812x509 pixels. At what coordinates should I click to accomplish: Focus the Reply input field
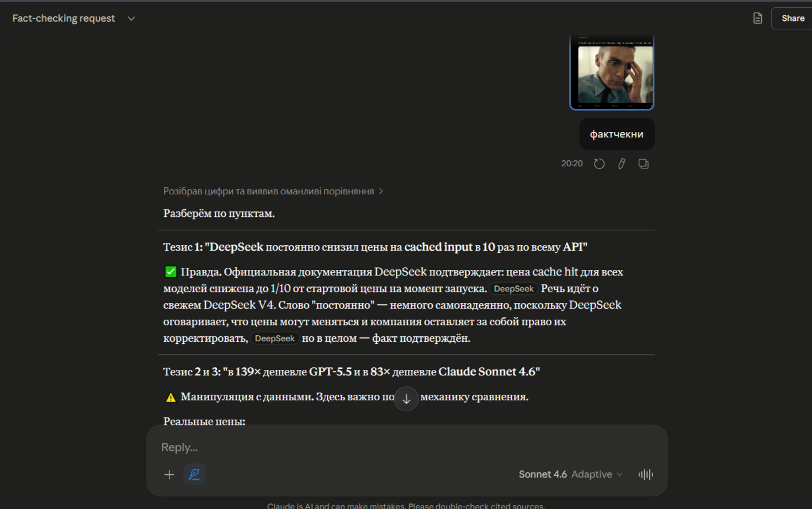pos(406,447)
